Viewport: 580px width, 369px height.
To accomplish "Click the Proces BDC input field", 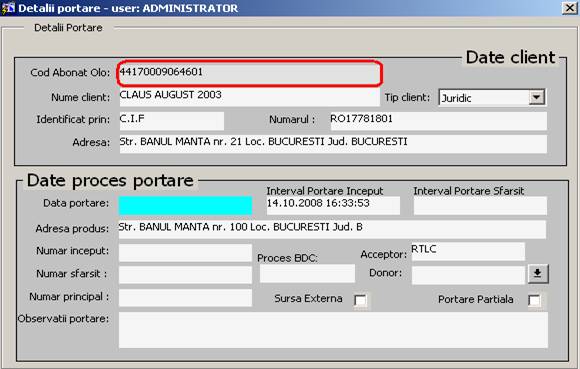I will tap(307, 274).
